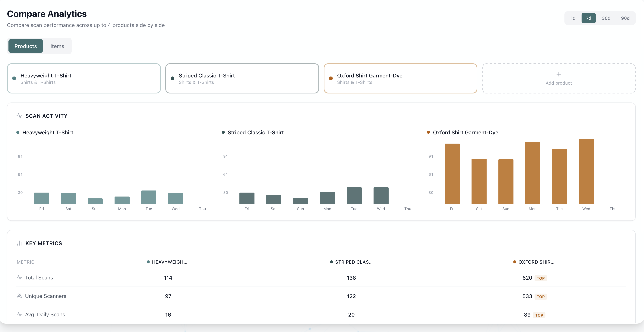Image resolution: width=644 pixels, height=332 pixels.
Task: Select the 1d time range
Action: [x=573, y=18]
